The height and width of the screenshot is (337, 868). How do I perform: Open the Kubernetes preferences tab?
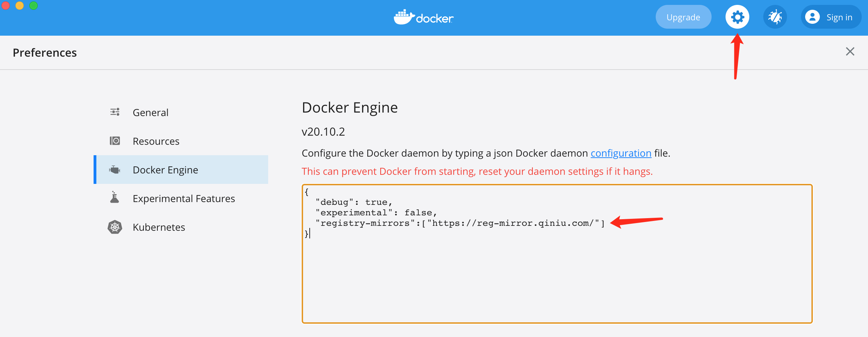pos(181,227)
